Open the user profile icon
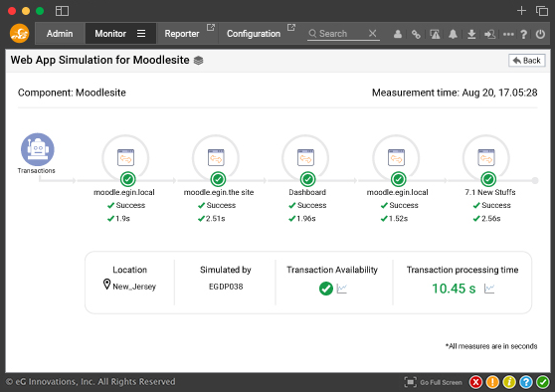 [398, 34]
